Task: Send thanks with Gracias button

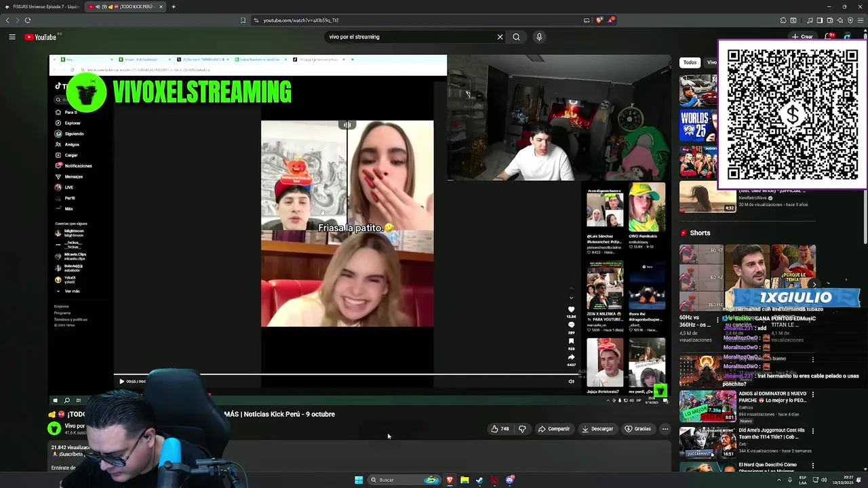Action: pos(638,429)
